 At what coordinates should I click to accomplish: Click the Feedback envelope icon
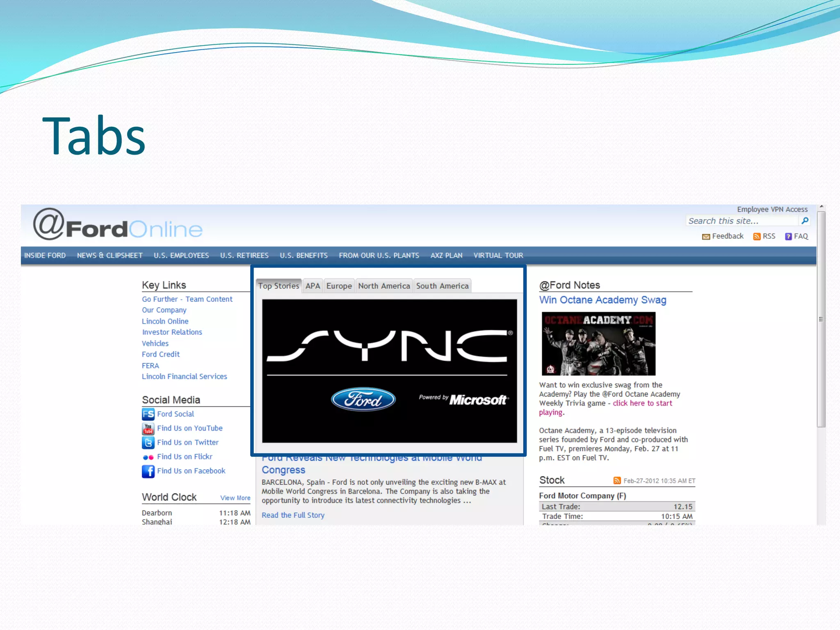pos(706,237)
